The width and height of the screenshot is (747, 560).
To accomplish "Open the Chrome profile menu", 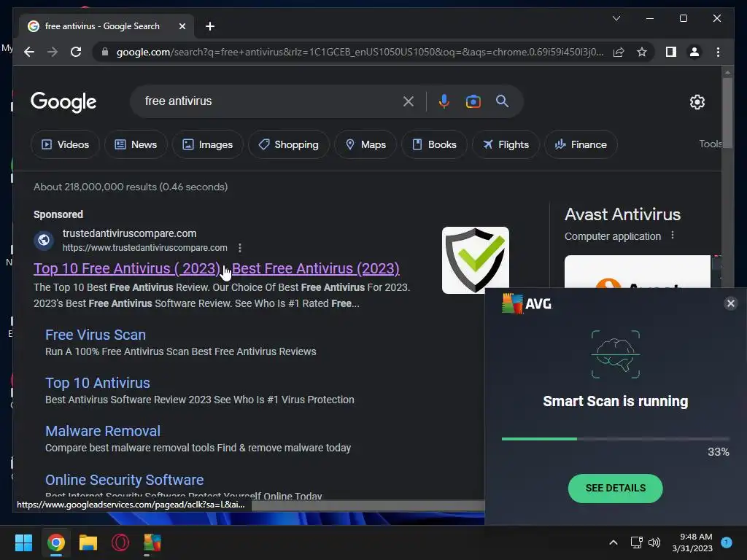I will point(694,52).
